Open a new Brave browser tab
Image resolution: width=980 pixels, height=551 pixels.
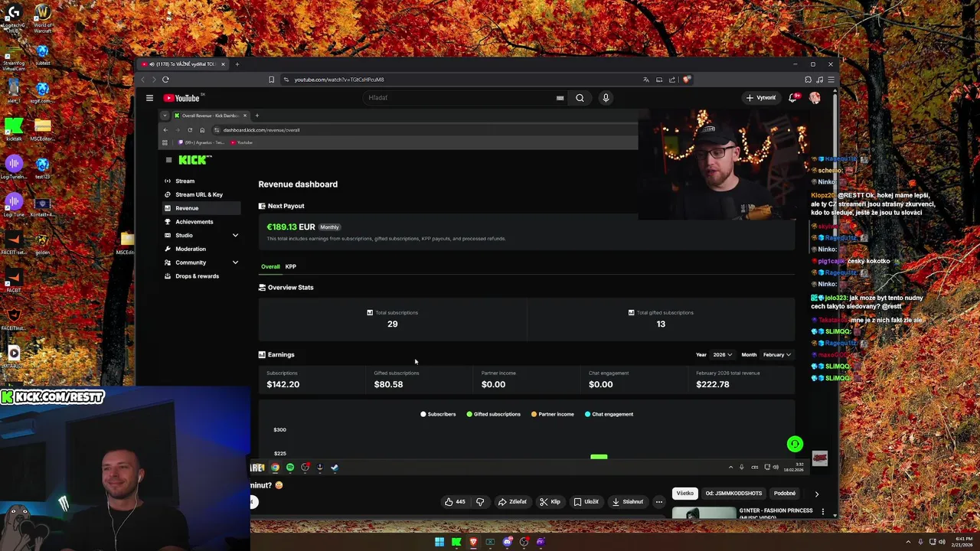(237, 64)
